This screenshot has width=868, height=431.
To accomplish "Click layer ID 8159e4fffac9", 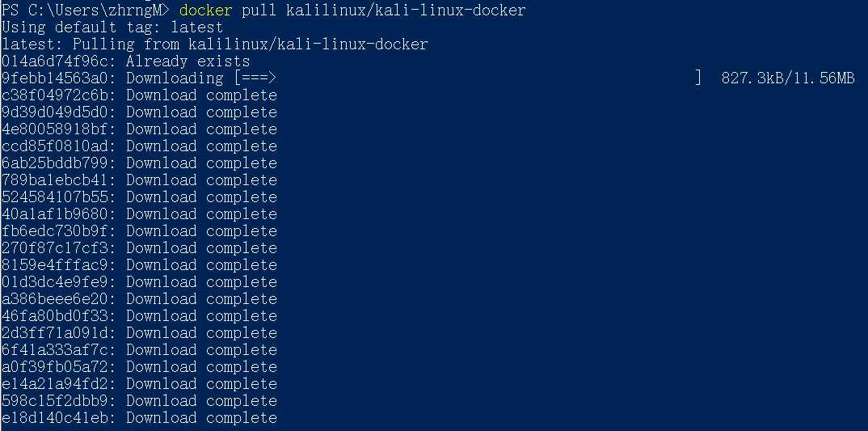I will pos(59,264).
